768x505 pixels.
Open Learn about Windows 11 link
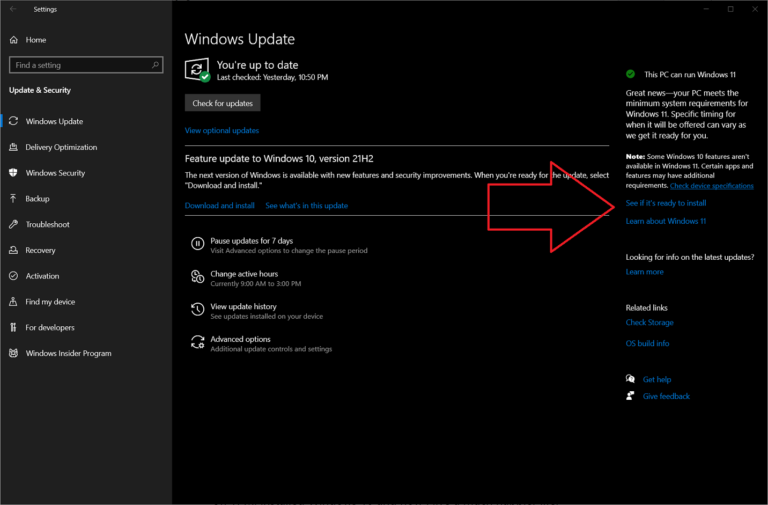point(666,221)
